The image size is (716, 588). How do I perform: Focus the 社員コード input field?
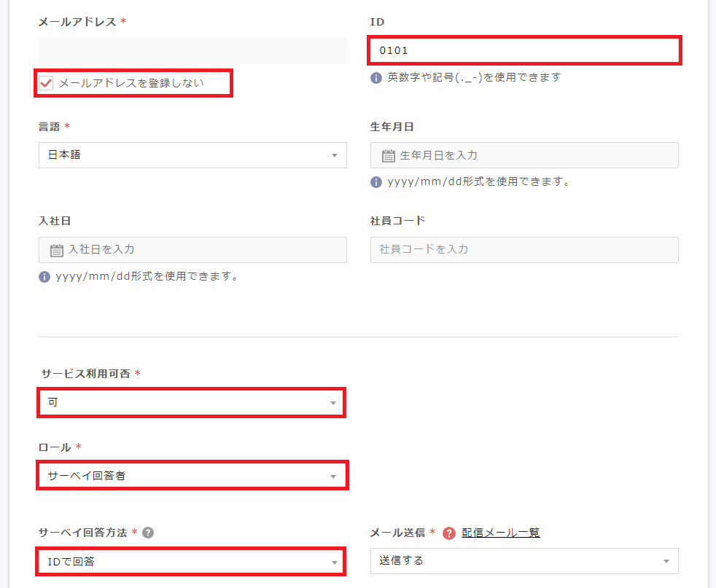tap(524, 249)
